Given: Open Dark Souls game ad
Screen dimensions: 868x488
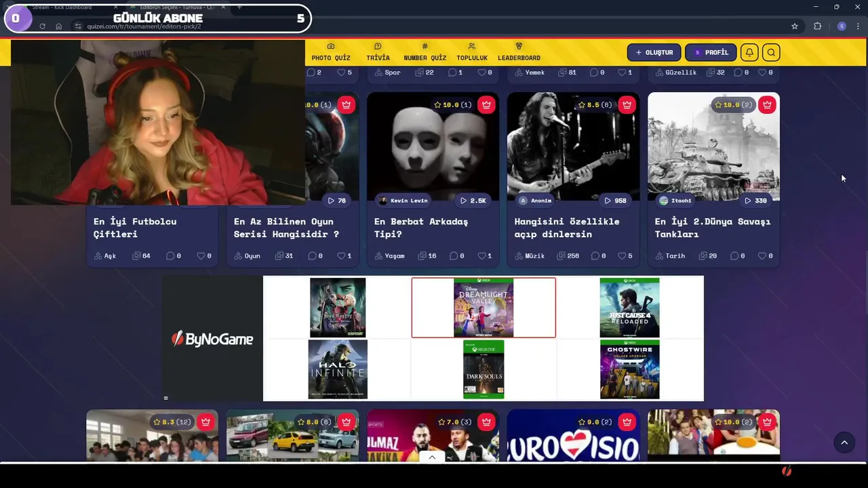Looking at the screenshot, I should point(484,369).
